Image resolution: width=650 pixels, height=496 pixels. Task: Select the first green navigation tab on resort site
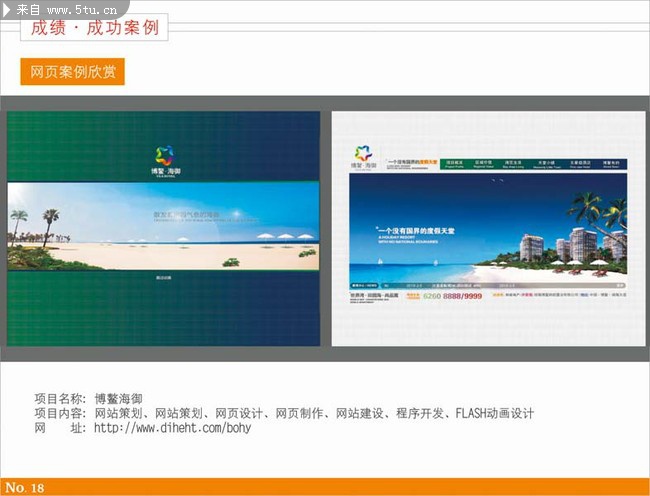pos(455,163)
